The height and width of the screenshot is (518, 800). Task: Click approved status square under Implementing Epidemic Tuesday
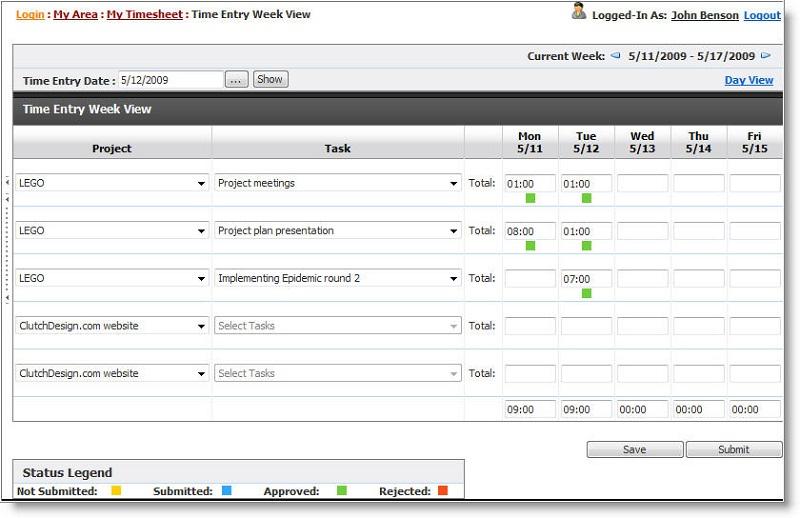point(587,293)
